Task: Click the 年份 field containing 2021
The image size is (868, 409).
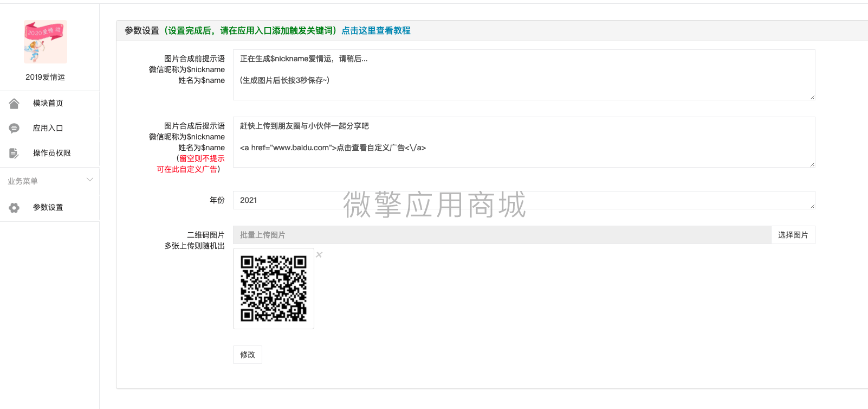Action: click(x=524, y=200)
